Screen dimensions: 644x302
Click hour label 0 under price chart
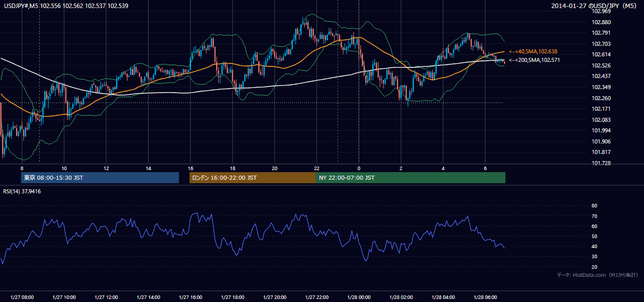(x=359, y=168)
